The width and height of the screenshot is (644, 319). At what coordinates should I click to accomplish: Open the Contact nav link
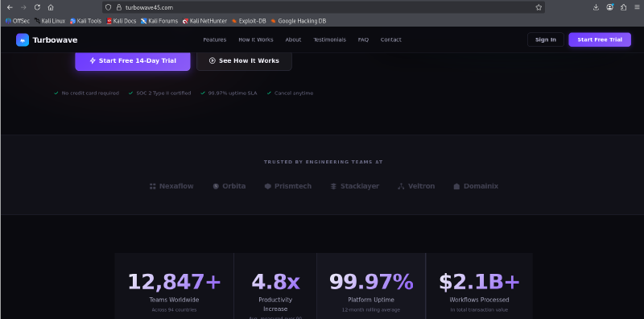coord(391,40)
